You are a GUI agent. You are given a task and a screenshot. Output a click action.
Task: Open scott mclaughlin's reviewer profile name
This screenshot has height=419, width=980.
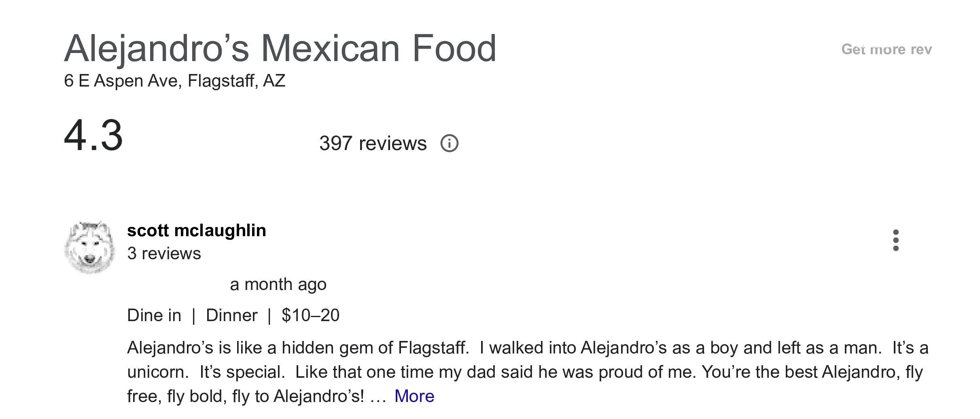[197, 231]
